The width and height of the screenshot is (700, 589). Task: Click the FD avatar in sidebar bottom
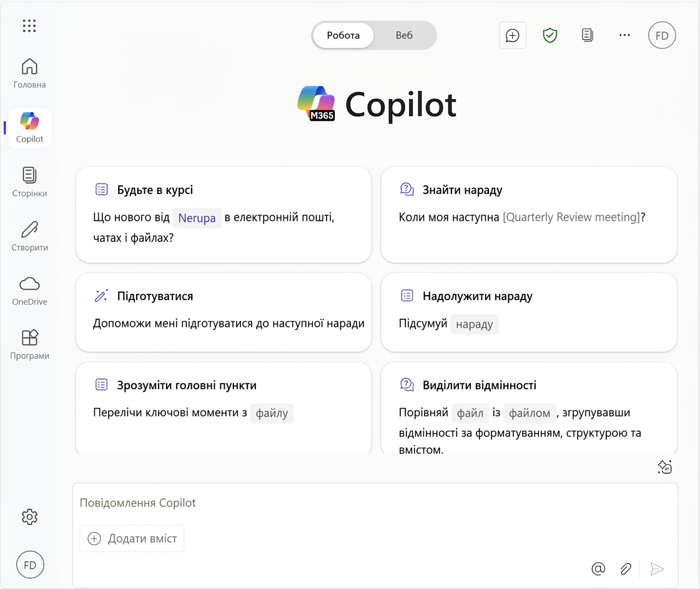coord(30,565)
